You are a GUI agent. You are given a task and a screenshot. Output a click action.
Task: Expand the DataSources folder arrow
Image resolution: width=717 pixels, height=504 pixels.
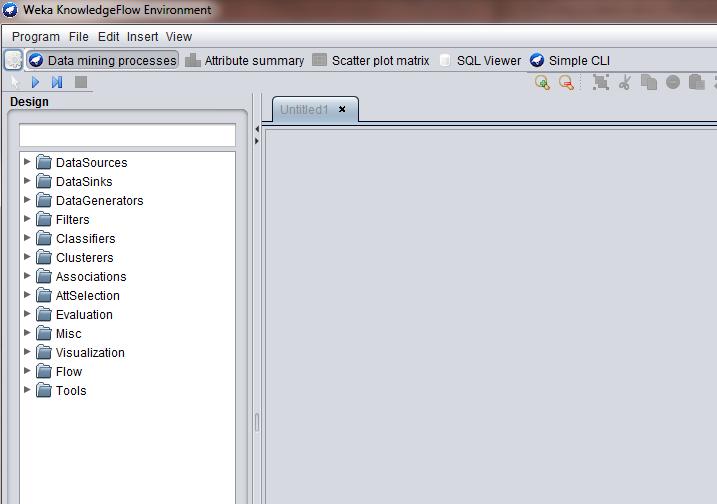point(27,161)
